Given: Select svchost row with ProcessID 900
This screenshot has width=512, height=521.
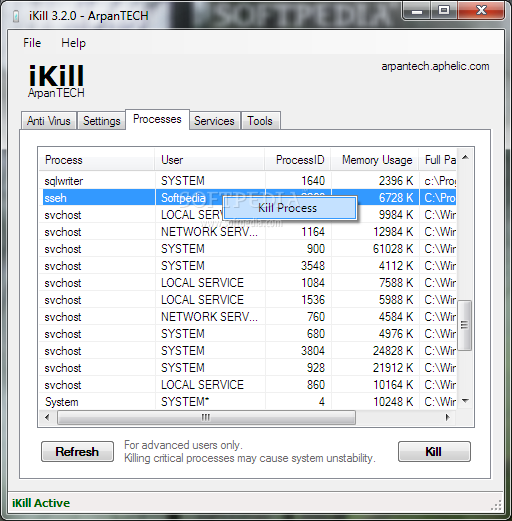Looking at the screenshot, I should [248, 249].
